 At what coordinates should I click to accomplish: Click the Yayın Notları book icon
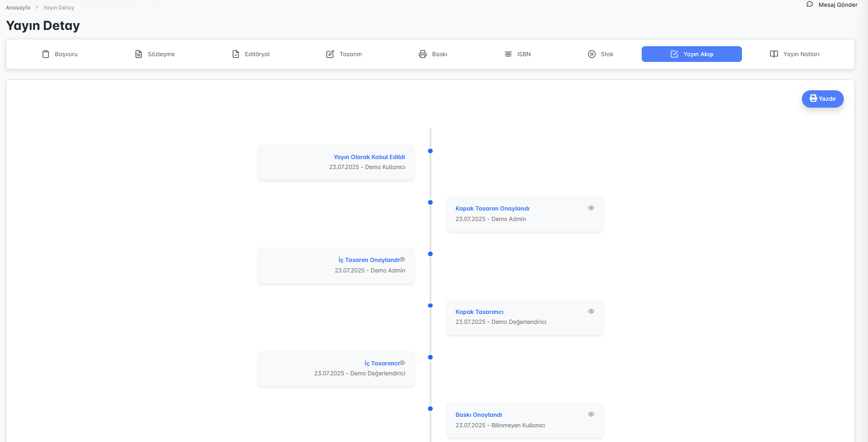click(x=774, y=54)
